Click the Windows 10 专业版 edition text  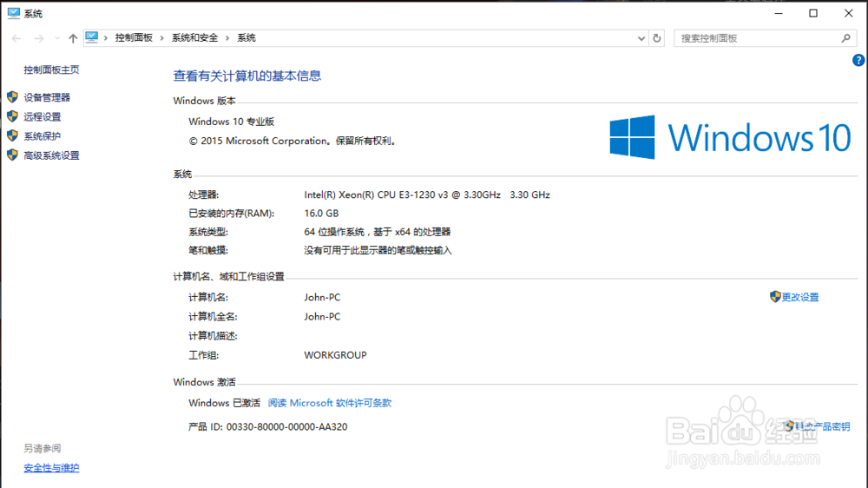pos(232,122)
